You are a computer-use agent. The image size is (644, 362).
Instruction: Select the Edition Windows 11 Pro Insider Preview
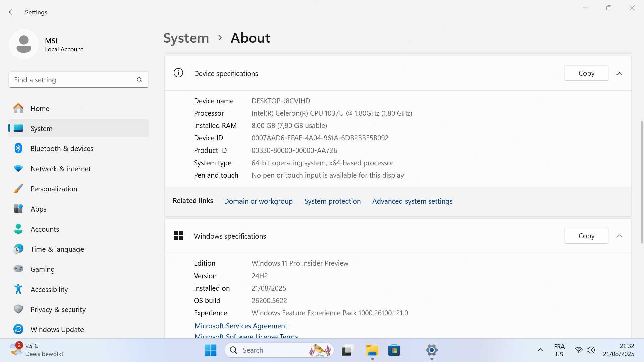coord(300,263)
